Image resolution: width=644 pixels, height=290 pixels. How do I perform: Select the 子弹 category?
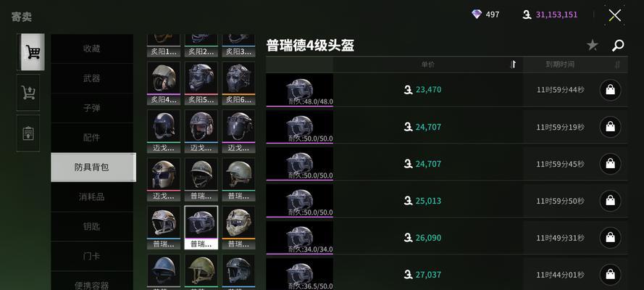[x=91, y=108]
